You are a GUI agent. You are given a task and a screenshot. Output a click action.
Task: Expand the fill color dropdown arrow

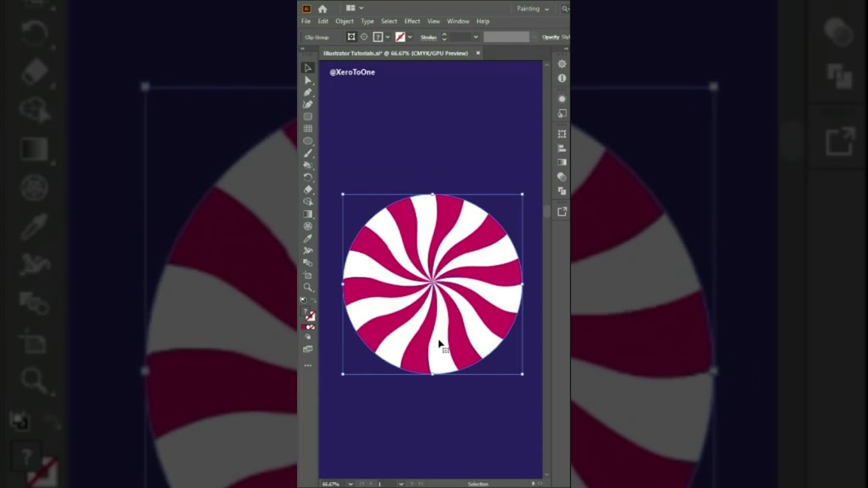pos(387,37)
